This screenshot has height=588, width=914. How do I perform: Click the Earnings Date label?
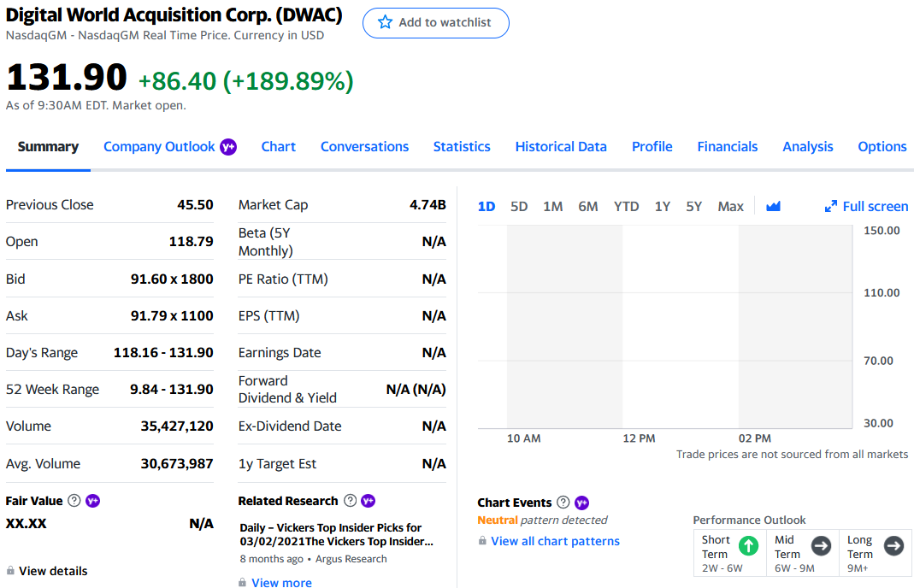(280, 353)
